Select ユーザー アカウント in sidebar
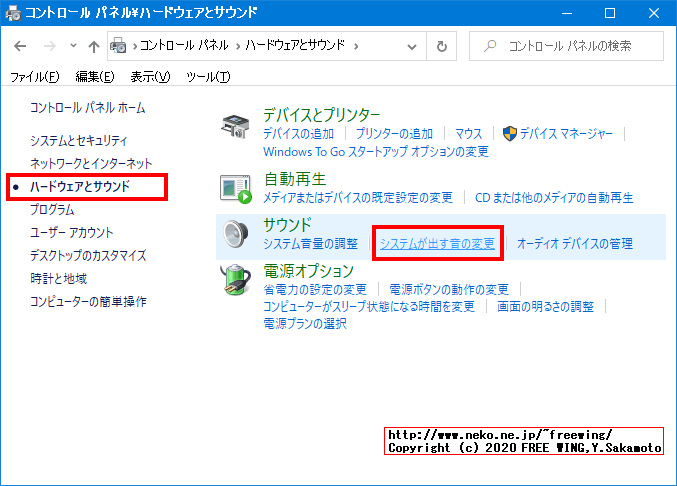The height and width of the screenshot is (486, 677). [x=71, y=232]
